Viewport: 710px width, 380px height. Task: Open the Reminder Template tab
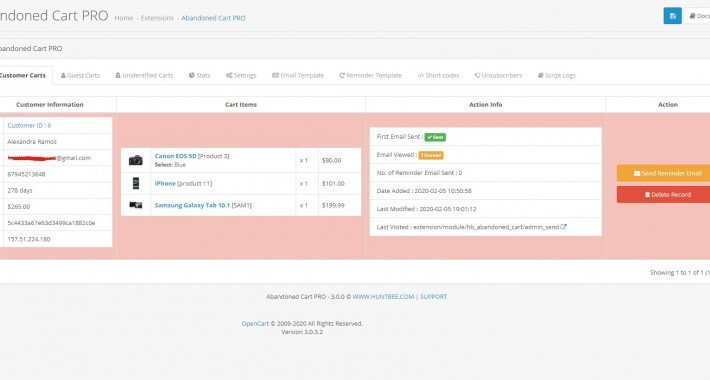[x=370, y=75]
